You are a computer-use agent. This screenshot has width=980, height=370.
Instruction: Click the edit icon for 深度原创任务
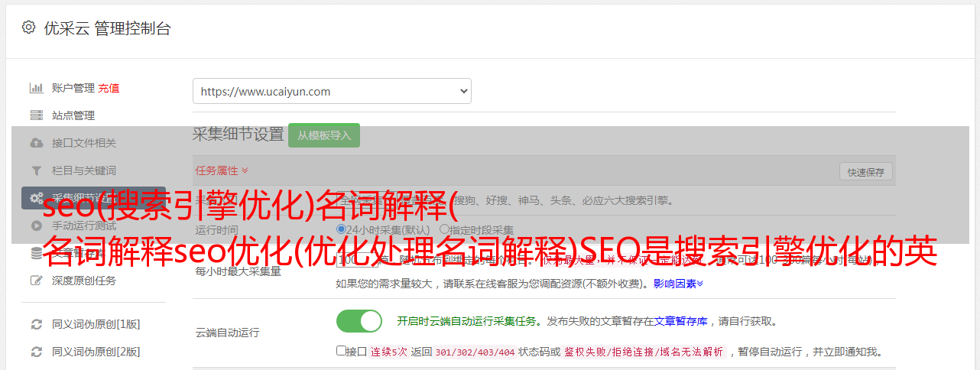36,281
